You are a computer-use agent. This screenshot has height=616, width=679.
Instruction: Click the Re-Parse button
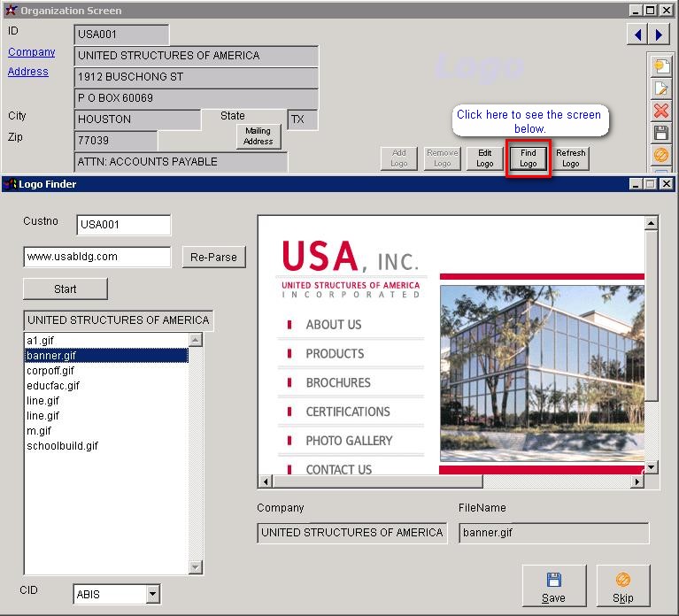(213, 258)
